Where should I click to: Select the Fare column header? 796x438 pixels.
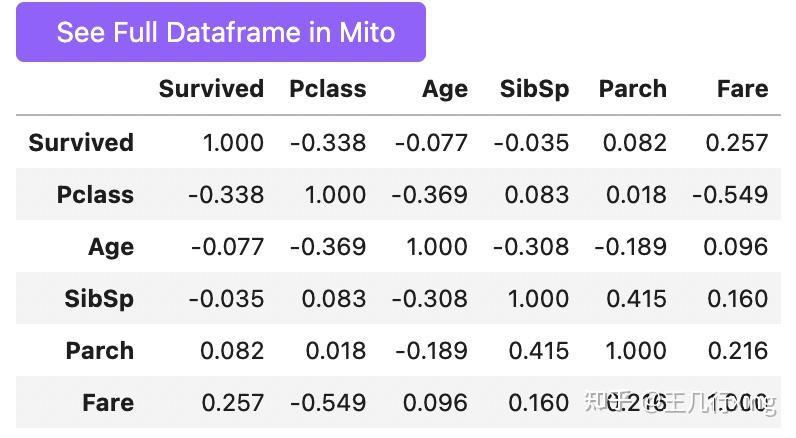pyautogui.click(x=742, y=89)
